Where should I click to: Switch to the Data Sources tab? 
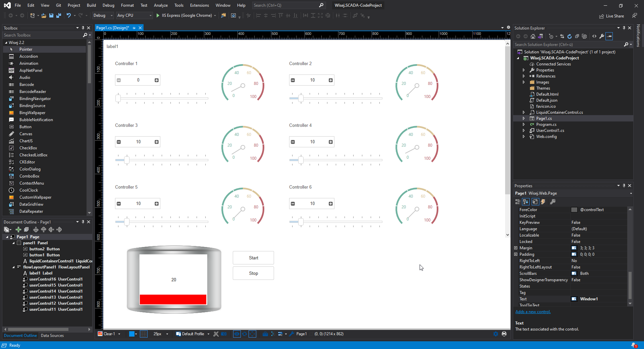pos(52,336)
